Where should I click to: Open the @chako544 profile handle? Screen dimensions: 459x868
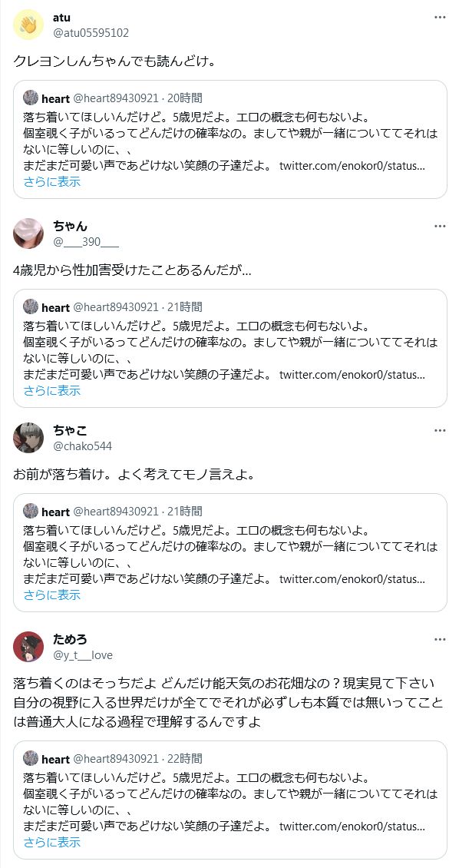click(82, 446)
